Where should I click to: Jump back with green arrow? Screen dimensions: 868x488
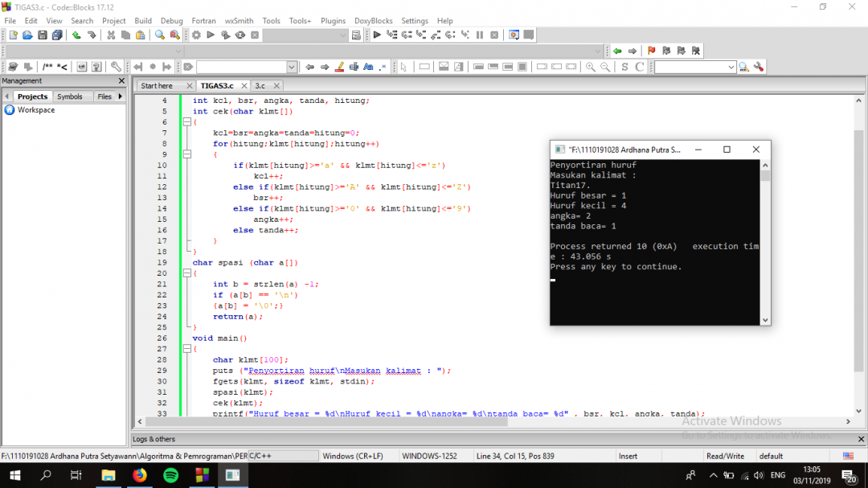point(617,51)
